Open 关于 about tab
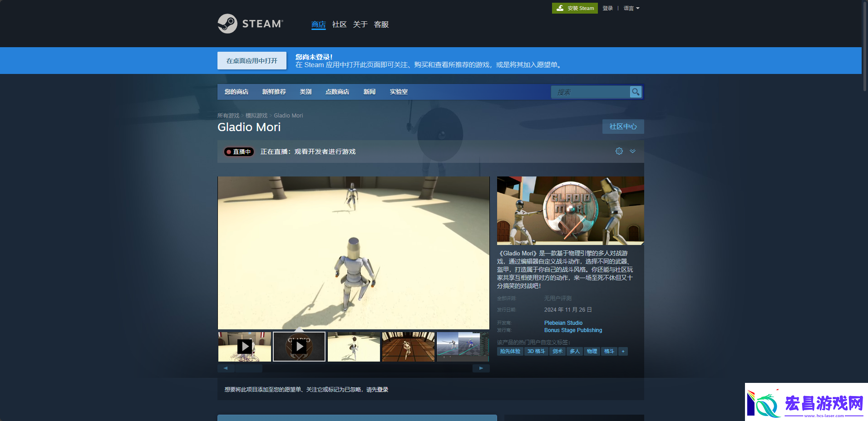 coord(360,24)
